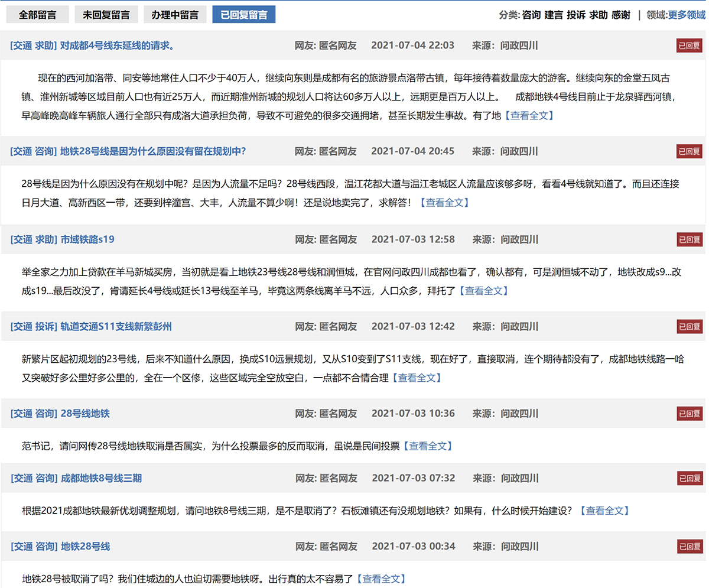Image resolution: width=709 pixels, height=588 pixels.
Task: Open the 市域铁路s19 post title
Action: (x=87, y=239)
